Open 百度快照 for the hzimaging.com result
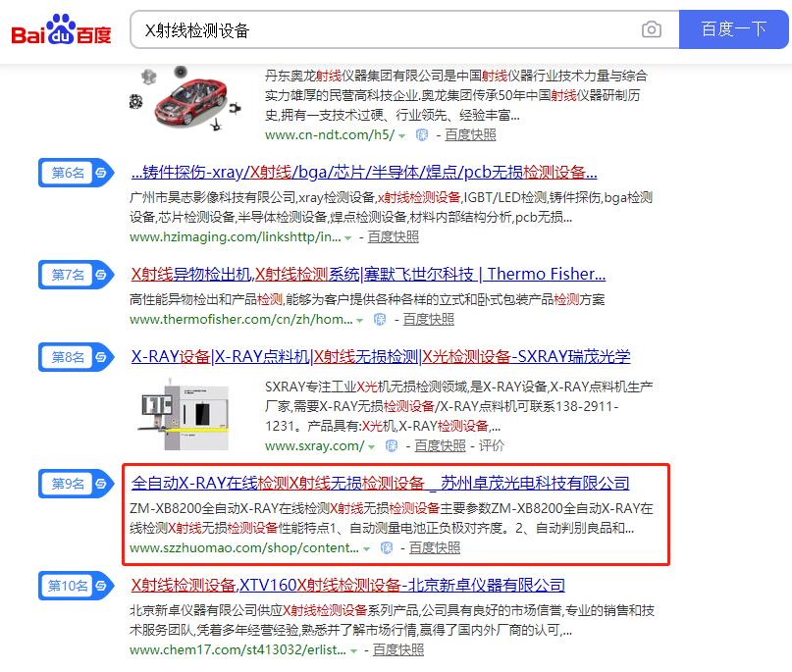Screen dimensions: 792x672 click(x=393, y=236)
